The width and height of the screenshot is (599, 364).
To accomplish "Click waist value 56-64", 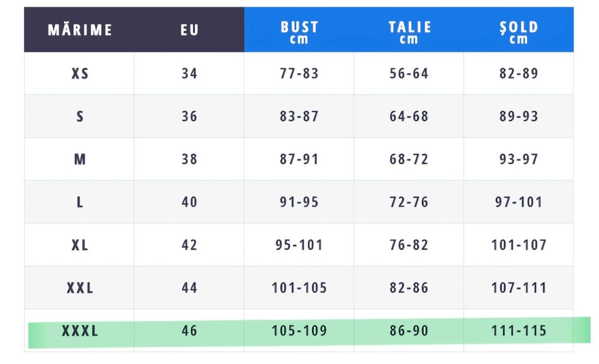I will [409, 74].
